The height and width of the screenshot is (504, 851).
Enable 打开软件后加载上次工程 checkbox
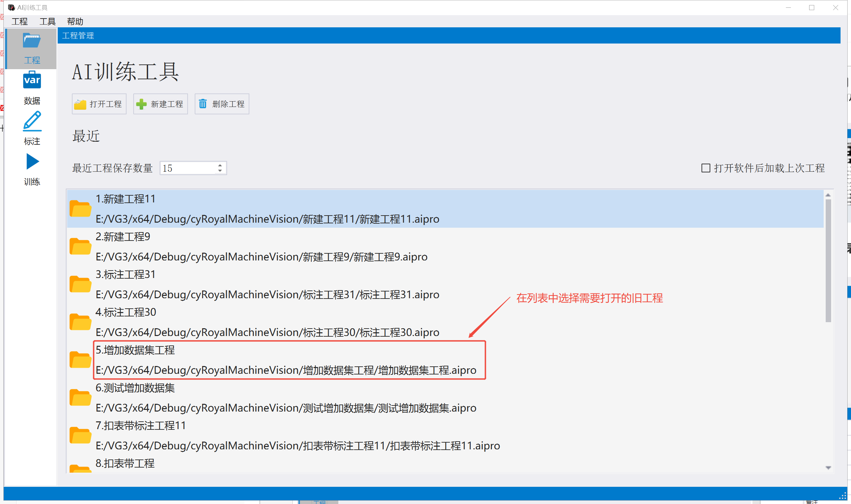point(706,168)
